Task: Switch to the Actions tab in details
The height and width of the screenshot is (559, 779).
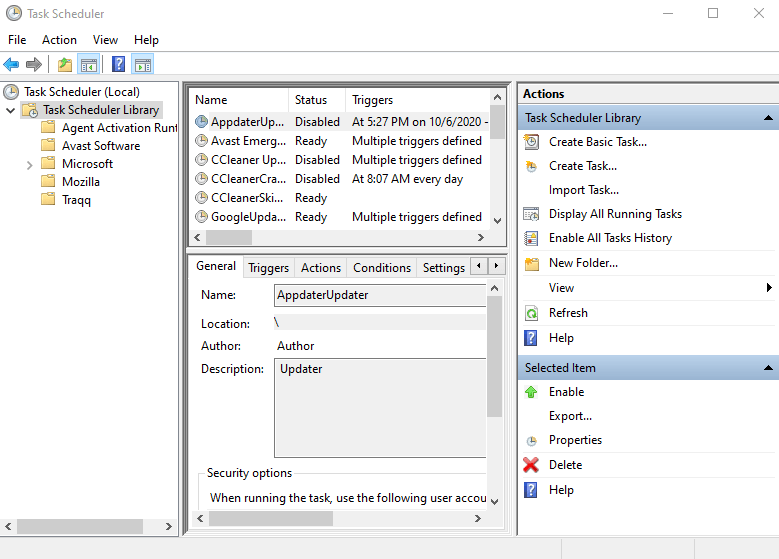Action: (321, 268)
